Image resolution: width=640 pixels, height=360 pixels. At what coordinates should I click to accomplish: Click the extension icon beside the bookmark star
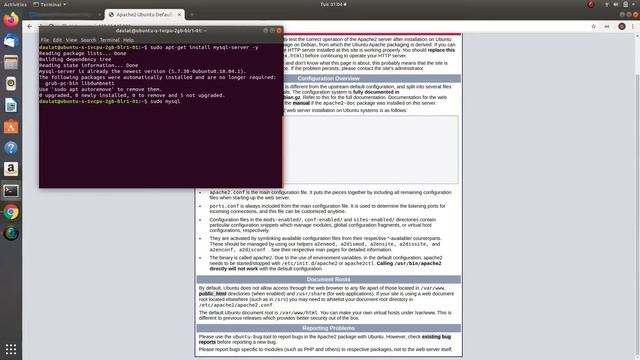point(607,27)
